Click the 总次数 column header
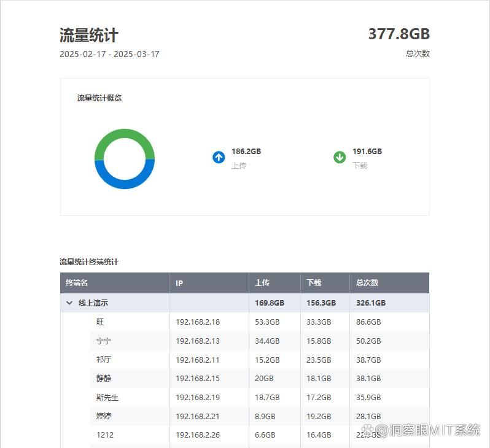The height and width of the screenshot is (448, 490). point(389,283)
